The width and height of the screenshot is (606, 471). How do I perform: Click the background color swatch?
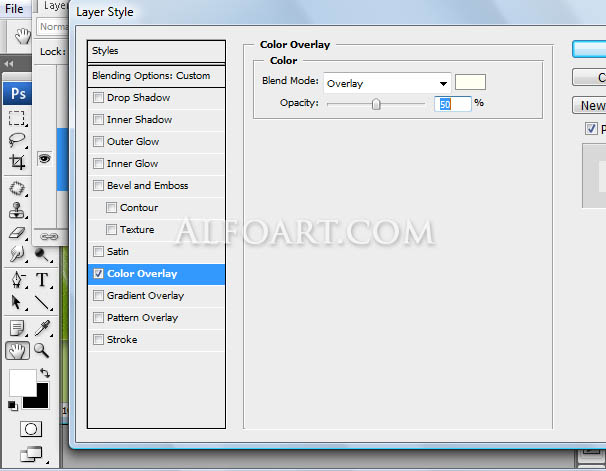tap(41, 400)
